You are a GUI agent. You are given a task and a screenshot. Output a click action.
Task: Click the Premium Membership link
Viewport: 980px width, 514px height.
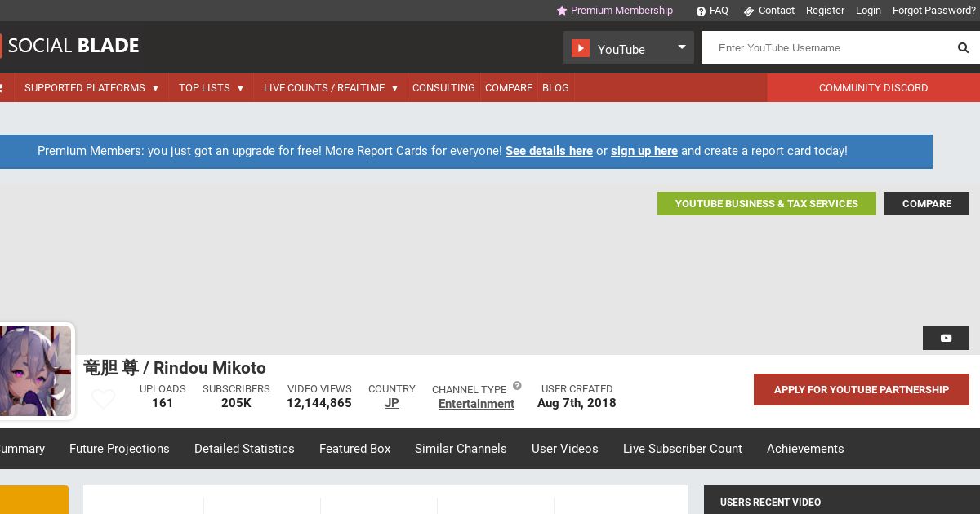tap(621, 11)
